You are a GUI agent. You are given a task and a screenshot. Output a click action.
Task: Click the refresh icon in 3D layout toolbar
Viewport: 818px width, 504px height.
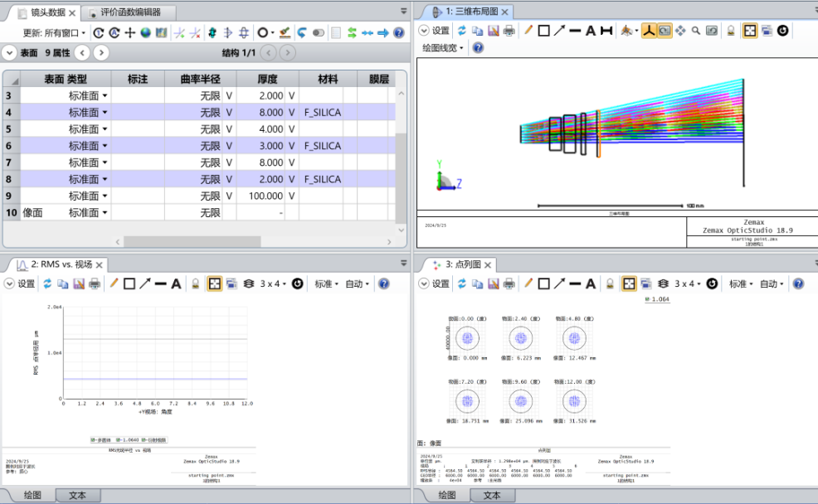pyautogui.click(x=461, y=31)
